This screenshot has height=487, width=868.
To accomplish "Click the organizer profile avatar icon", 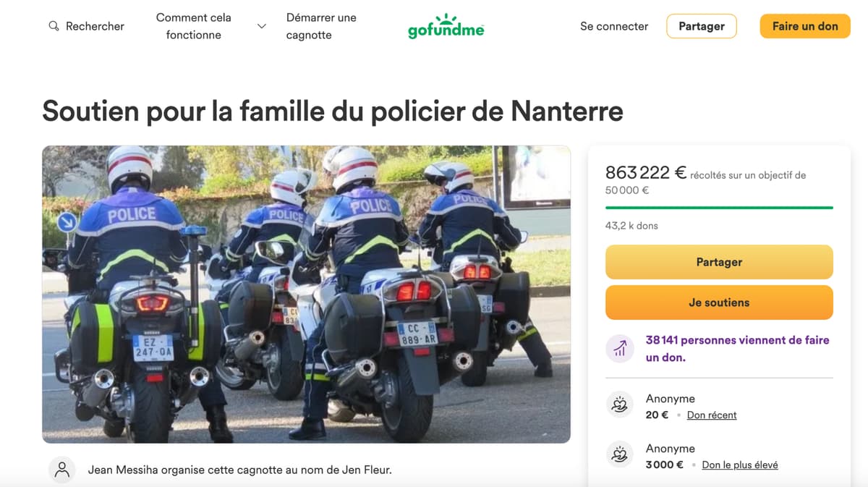I will [62, 470].
